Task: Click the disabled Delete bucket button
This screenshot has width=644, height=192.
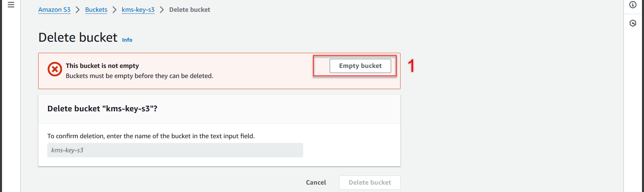Action: (x=370, y=183)
